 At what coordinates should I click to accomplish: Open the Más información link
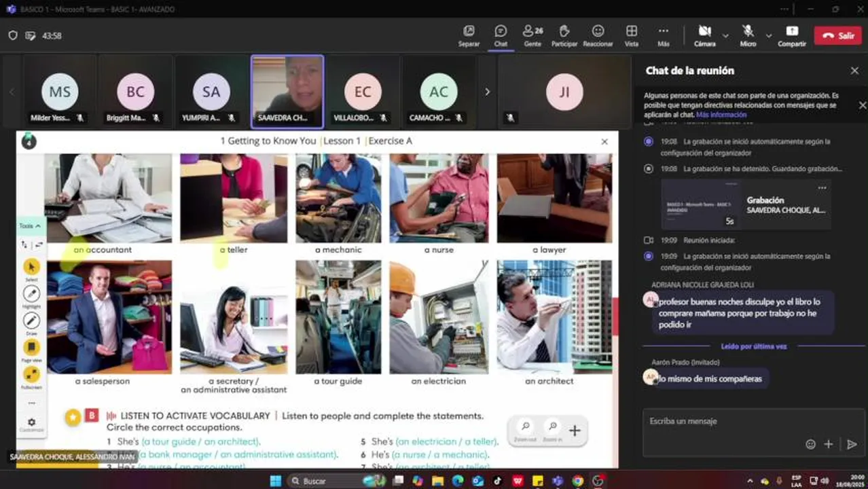(x=721, y=115)
